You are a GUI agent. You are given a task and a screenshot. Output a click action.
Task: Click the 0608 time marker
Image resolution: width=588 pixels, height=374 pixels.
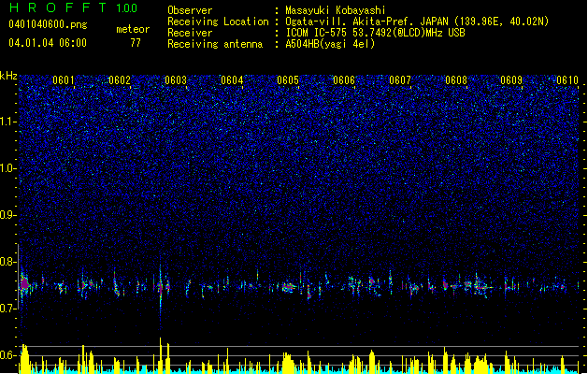pyautogui.click(x=456, y=80)
